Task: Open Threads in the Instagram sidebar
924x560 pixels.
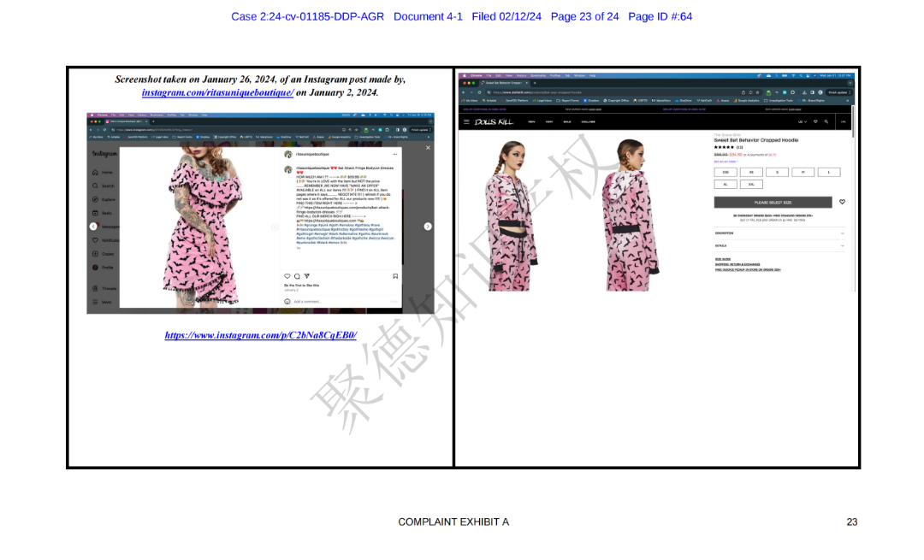Action: tap(105, 288)
